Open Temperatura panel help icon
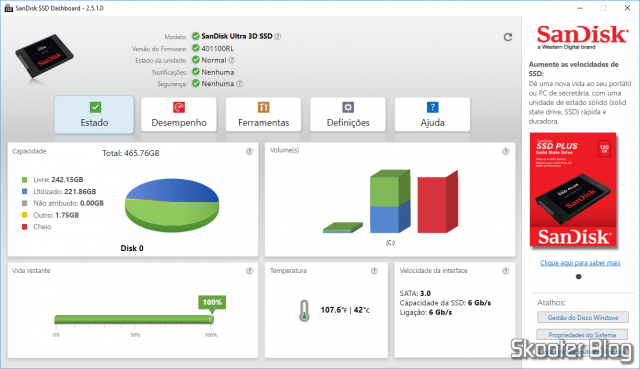This screenshot has width=640, height=369. pos(374,271)
